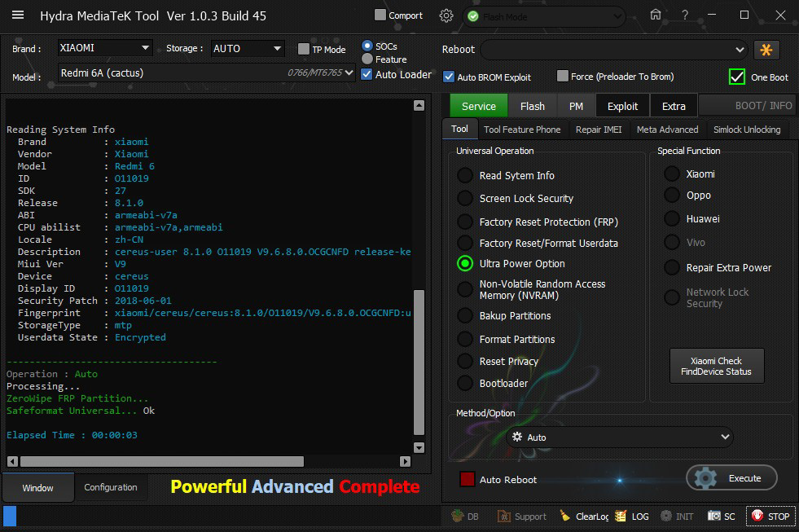
Task: Click the Execute button
Action: (731, 478)
